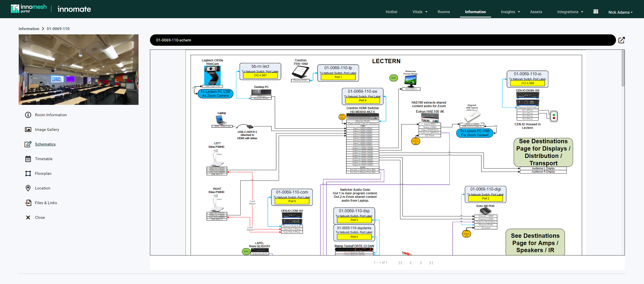Click the LEFT Elmo P30HD document camera image
The height and width of the screenshot is (284, 644).
216,158
